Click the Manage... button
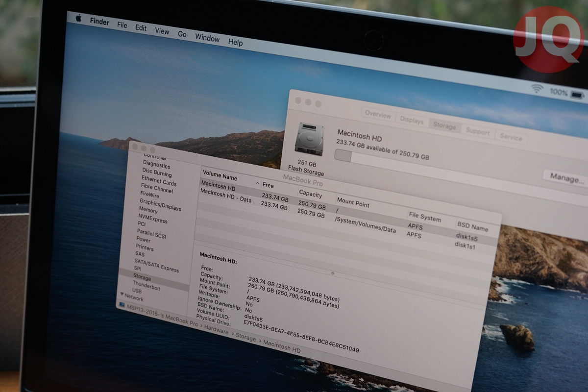 click(x=567, y=177)
